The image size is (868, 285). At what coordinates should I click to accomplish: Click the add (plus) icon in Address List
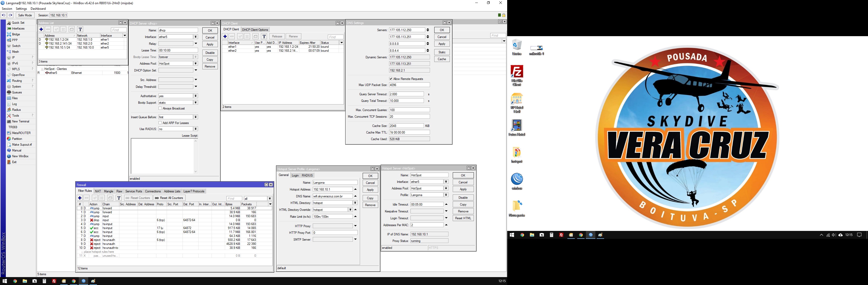click(41, 29)
